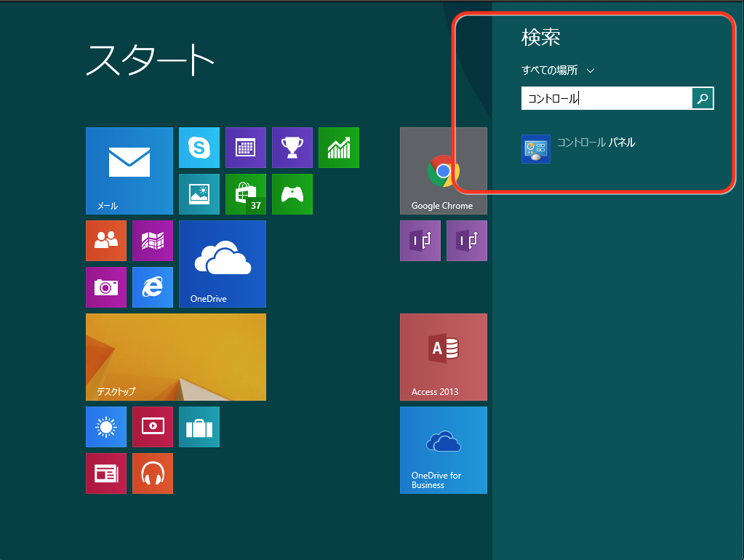Open the デスクトップ (Desktop) tile
This screenshot has height=560, width=744.
click(176, 357)
